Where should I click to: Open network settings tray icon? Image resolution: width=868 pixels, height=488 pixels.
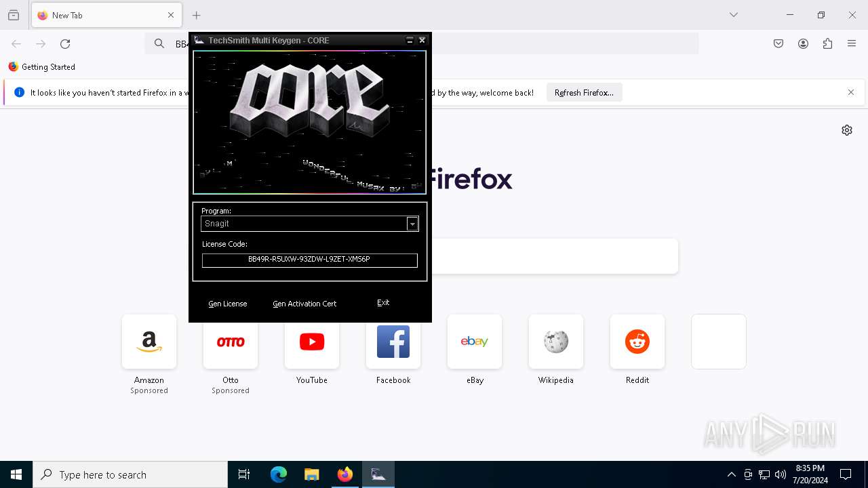point(764,475)
